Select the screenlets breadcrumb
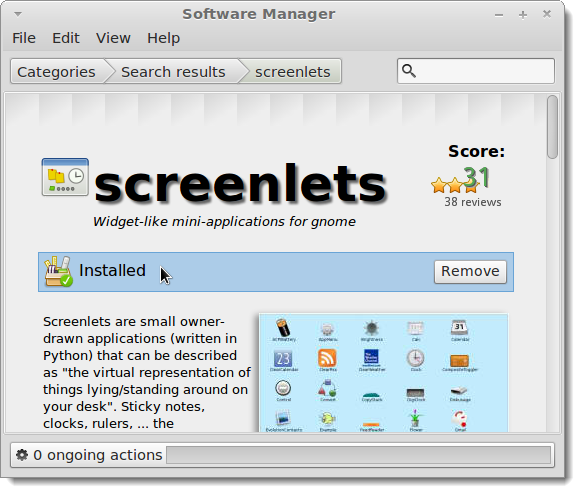This screenshot has height=493, width=580. click(293, 72)
